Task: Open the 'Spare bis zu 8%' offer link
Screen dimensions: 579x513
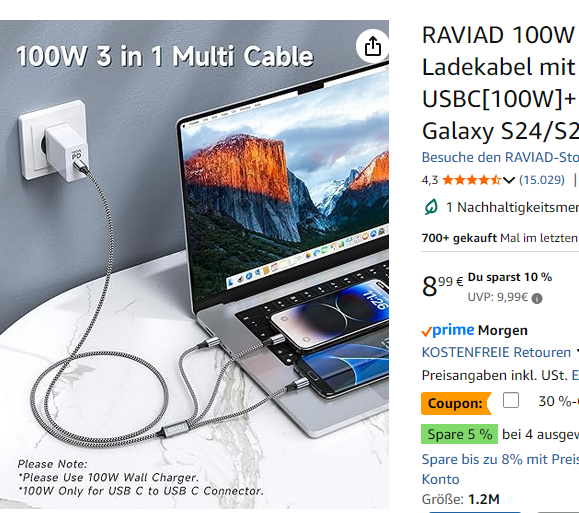Action: point(500,469)
